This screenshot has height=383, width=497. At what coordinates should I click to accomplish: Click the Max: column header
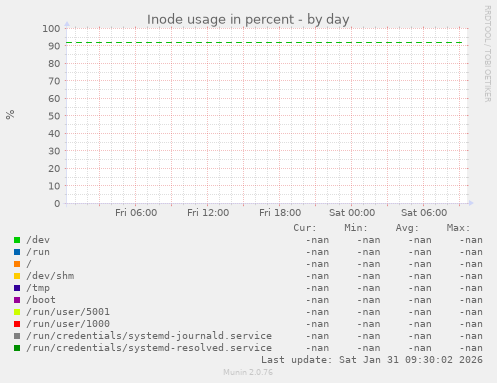[458, 228]
